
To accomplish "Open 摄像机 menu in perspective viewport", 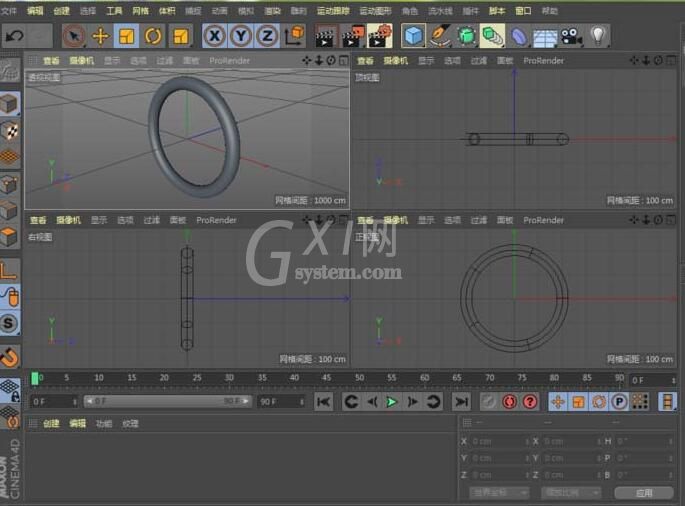I will pos(82,61).
